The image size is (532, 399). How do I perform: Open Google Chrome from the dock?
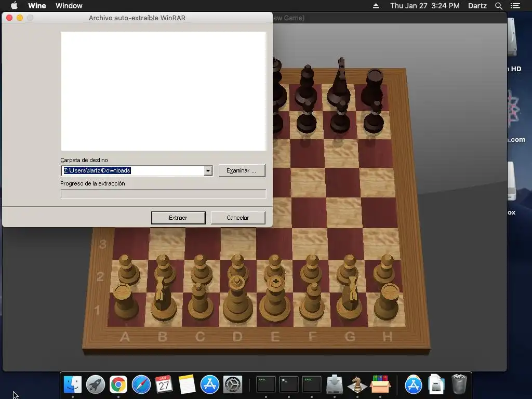[x=118, y=384]
